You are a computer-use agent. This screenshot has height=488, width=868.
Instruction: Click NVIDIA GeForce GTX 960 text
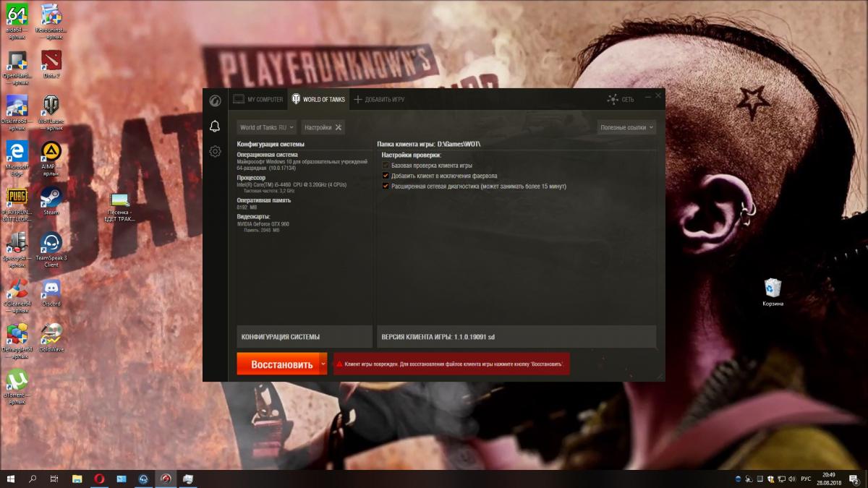click(x=263, y=224)
